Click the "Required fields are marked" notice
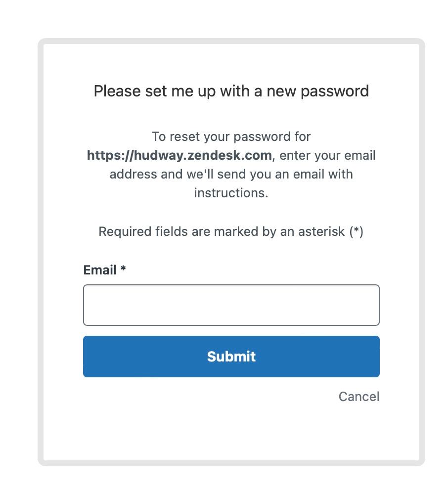Viewport: 448px width, 494px height. tap(231, 231)
